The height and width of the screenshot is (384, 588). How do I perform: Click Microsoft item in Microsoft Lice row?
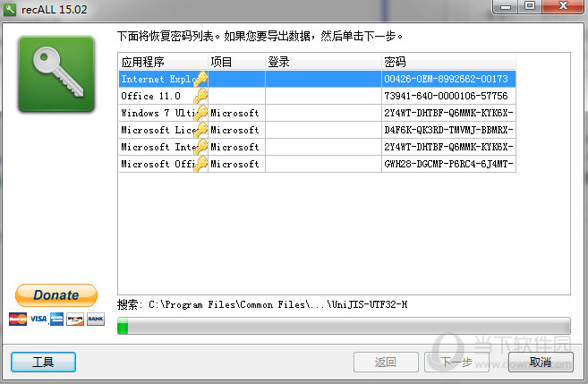(x=234, y=130)
